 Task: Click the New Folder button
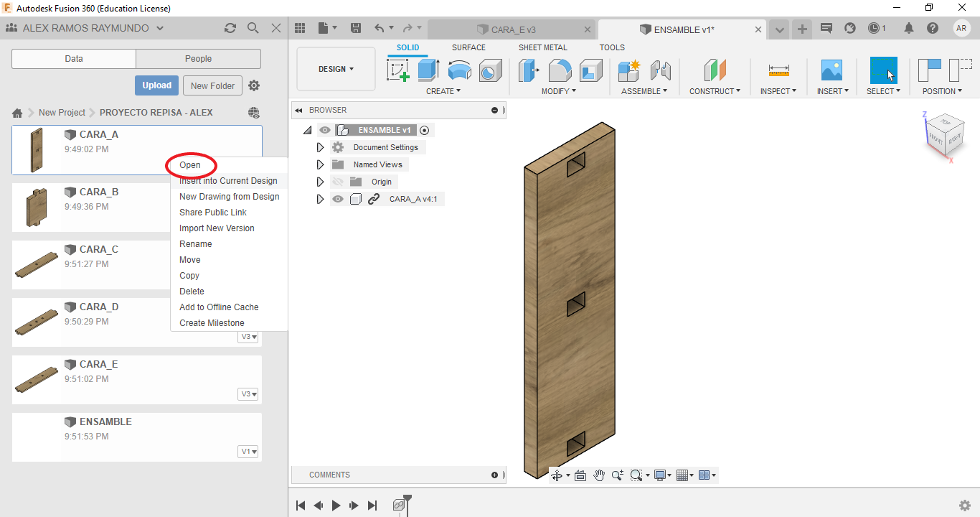(212, 85)
